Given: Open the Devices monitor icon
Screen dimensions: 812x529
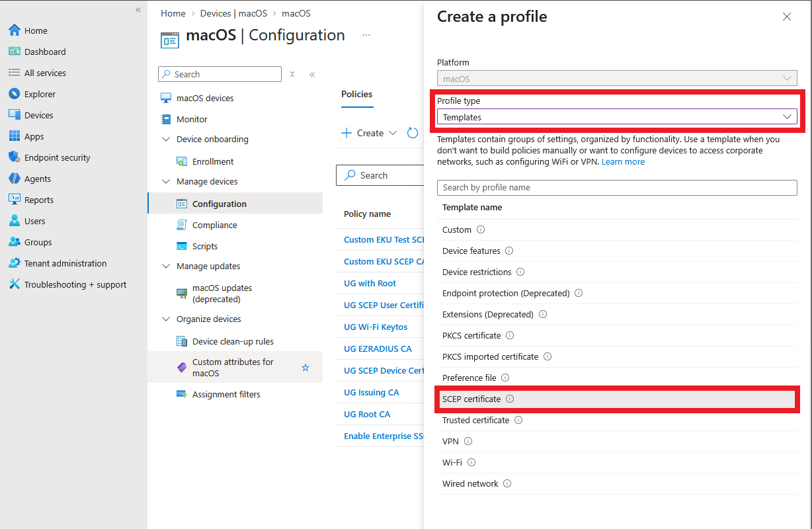Looking at the screenshot, I should pyautogui.click(x=15, y=115).
